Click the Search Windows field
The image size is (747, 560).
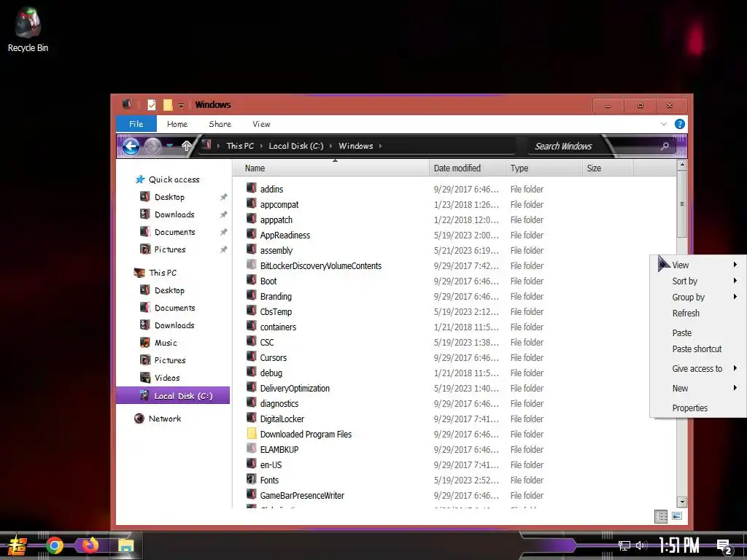pyautogui.click(x=601, y=146)
